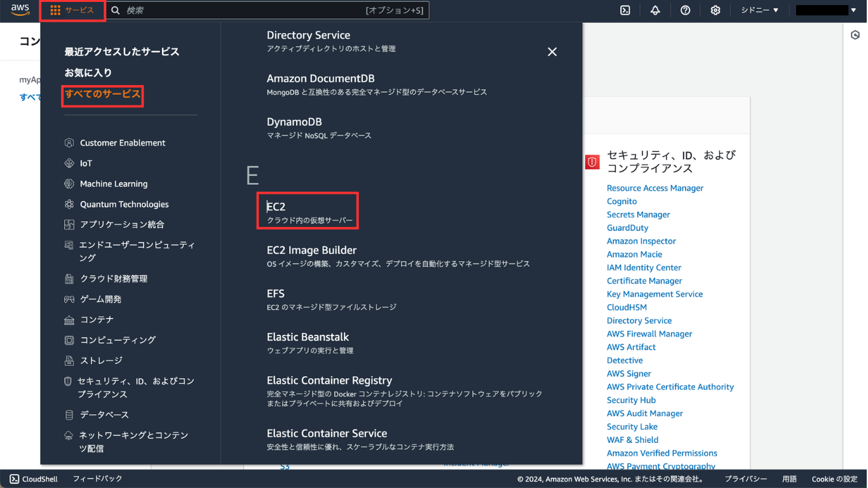Open the AWS Artifact link
The image size is (868, 488).
pyautogui.click(x=631, y=348)
